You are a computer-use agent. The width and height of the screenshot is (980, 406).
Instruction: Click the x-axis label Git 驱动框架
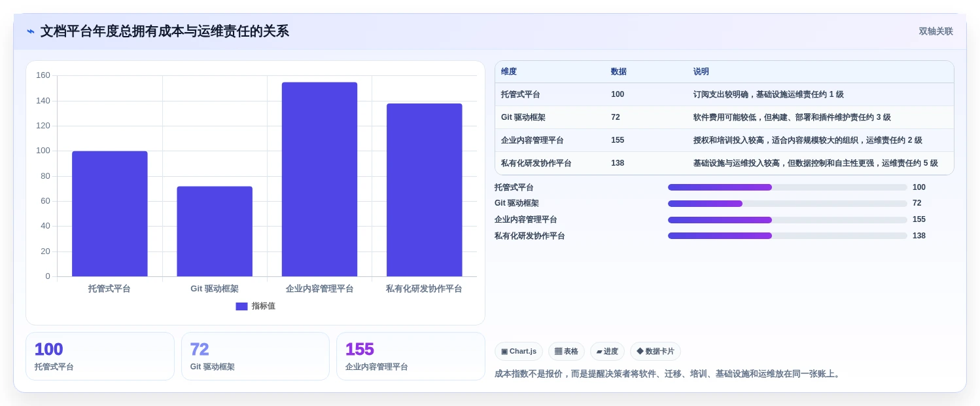(x=215, y=289)
